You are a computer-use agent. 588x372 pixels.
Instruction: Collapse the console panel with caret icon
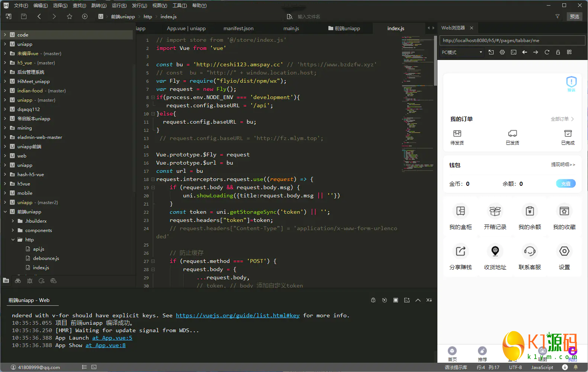(x=418, y=300)
